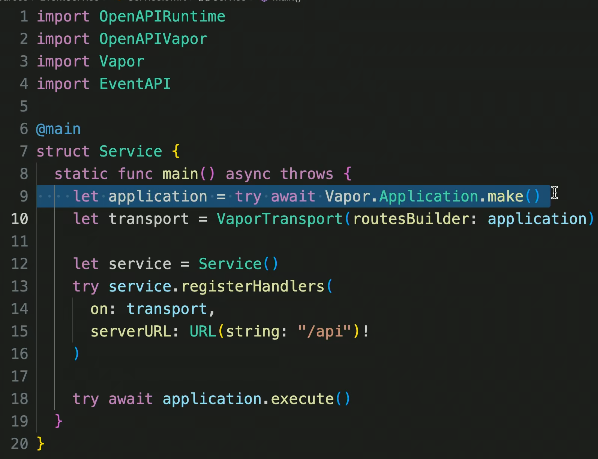Click the transport variable on line 10
Viewport: 598px width, 459px height.
coord(148,219)
